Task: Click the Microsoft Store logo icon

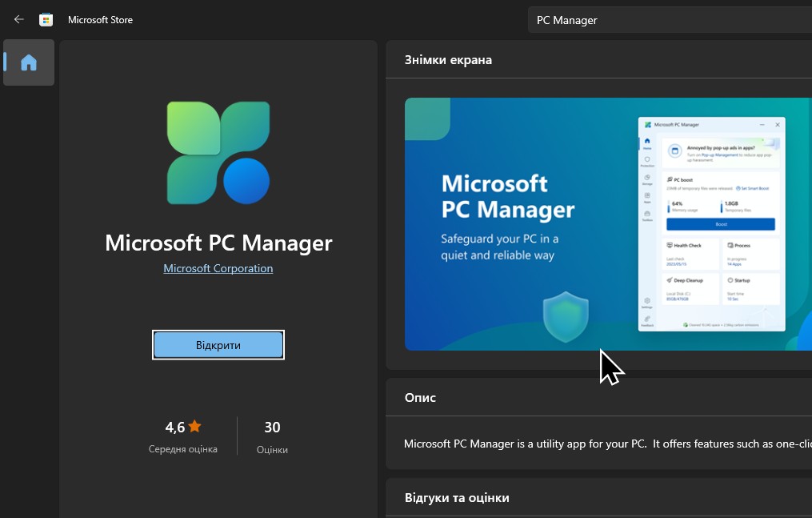Action: pos(46,20)
